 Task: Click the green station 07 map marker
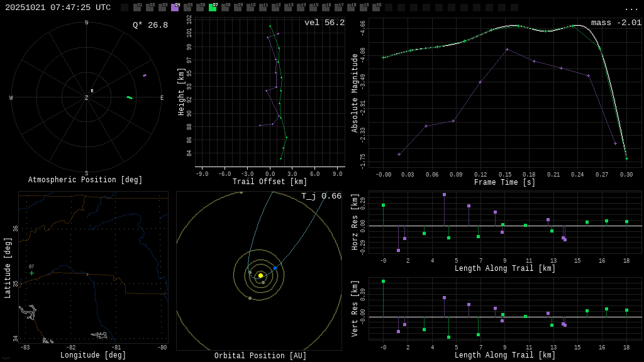pos(31,273)
